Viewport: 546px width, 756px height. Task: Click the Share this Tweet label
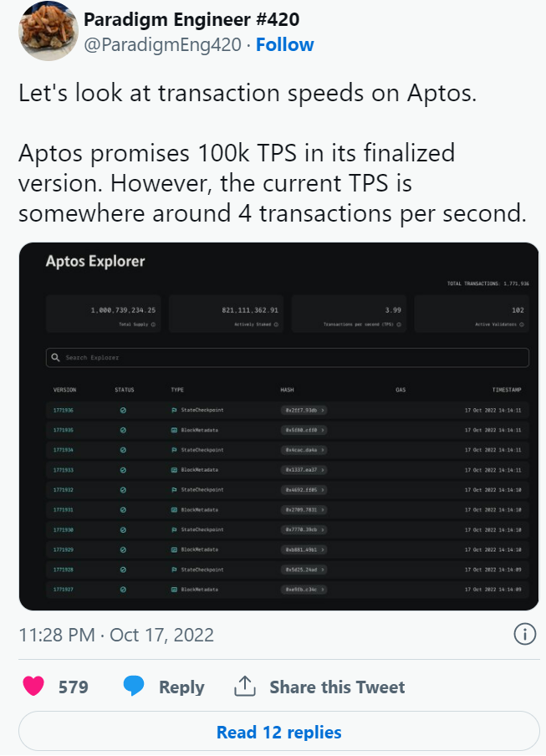point(337,687)
